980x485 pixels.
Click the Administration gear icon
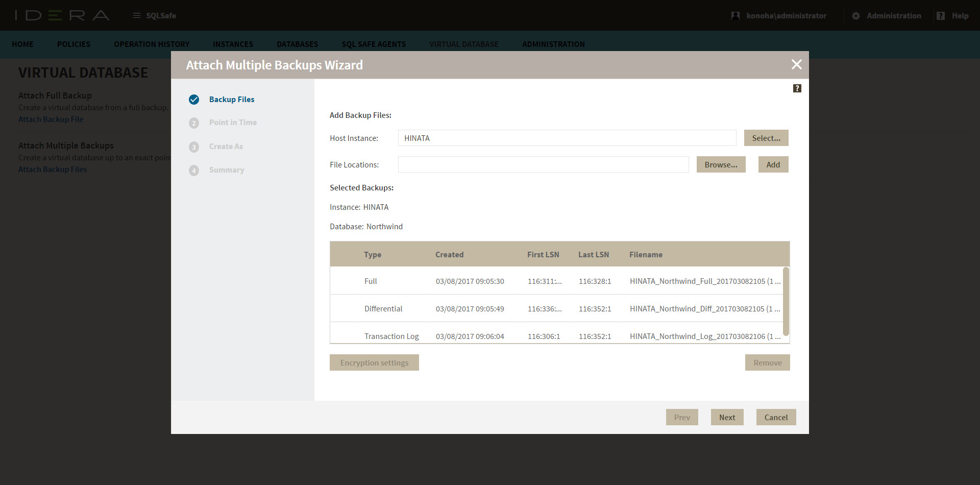pos(856,16)
